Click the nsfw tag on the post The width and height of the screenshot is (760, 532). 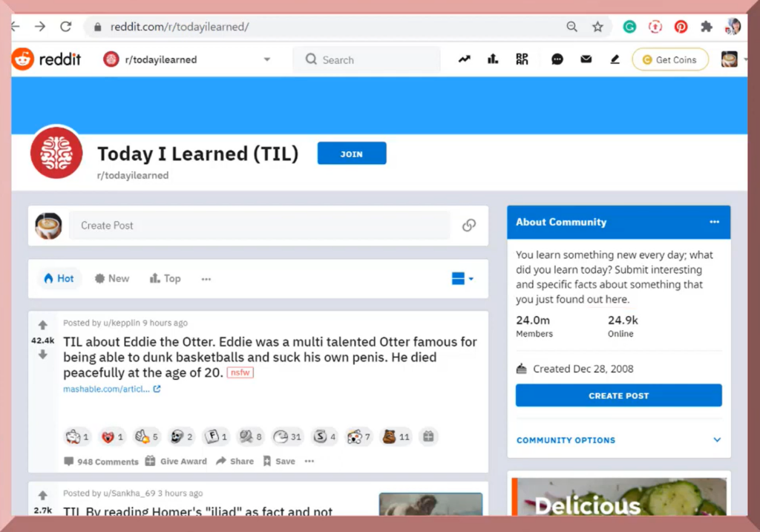click(x=240, y=372)
